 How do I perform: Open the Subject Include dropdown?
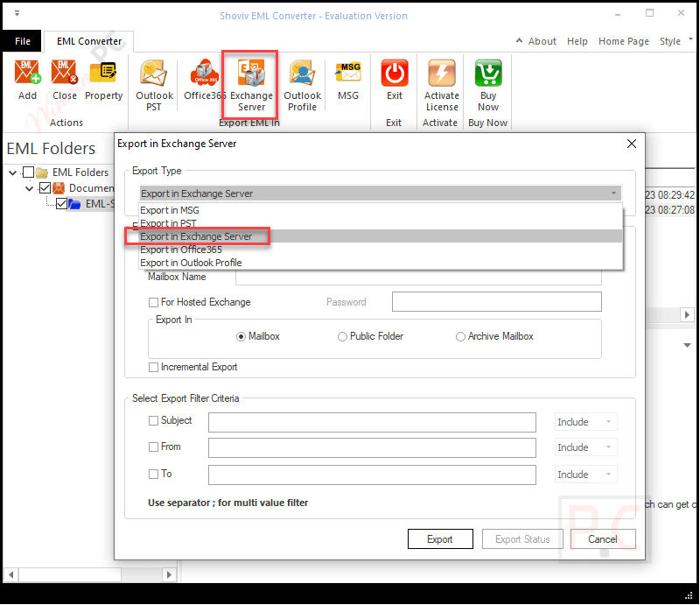(x=586, y=422)
